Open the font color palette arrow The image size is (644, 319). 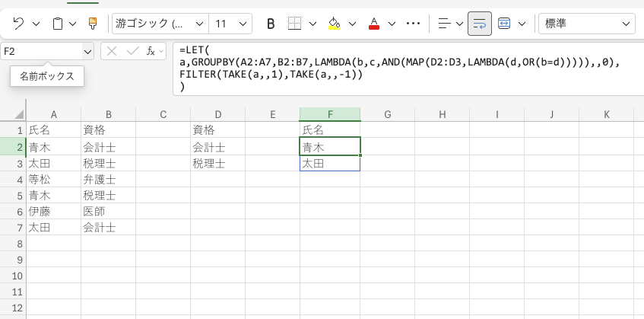click(x=392, y=24)
